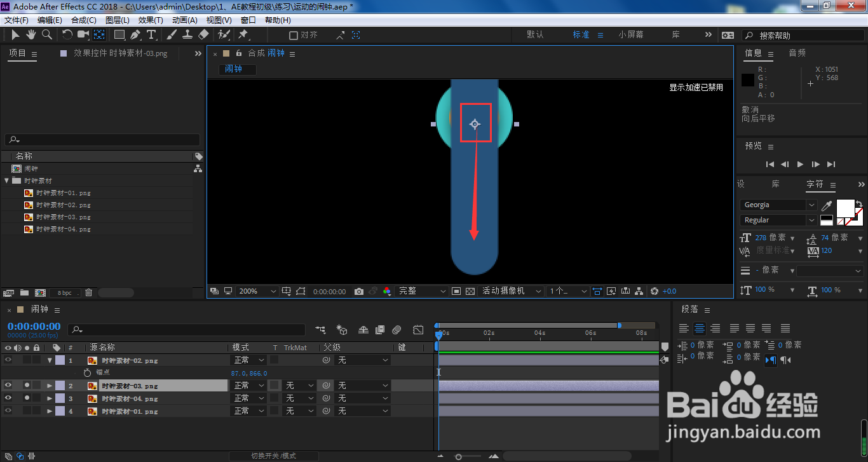The height and width of the screenshot is (462, 868).
Task: Toggle the fast previews button
Action: click(x=611, y=291)
